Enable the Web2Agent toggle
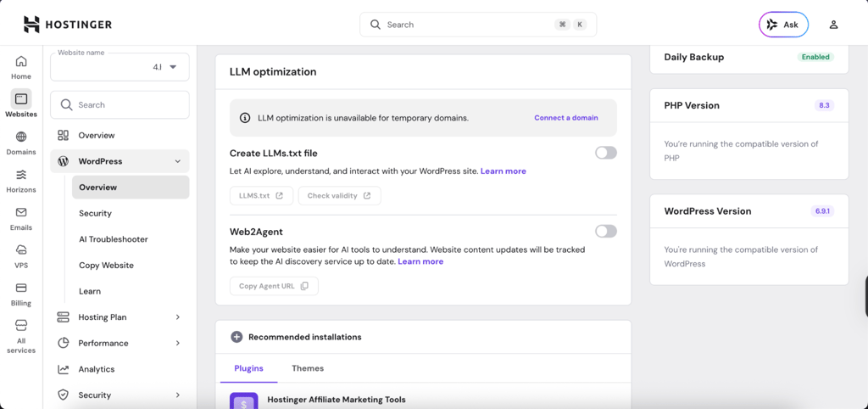Screen dimensions: 868x409 [x=605, y=231]
